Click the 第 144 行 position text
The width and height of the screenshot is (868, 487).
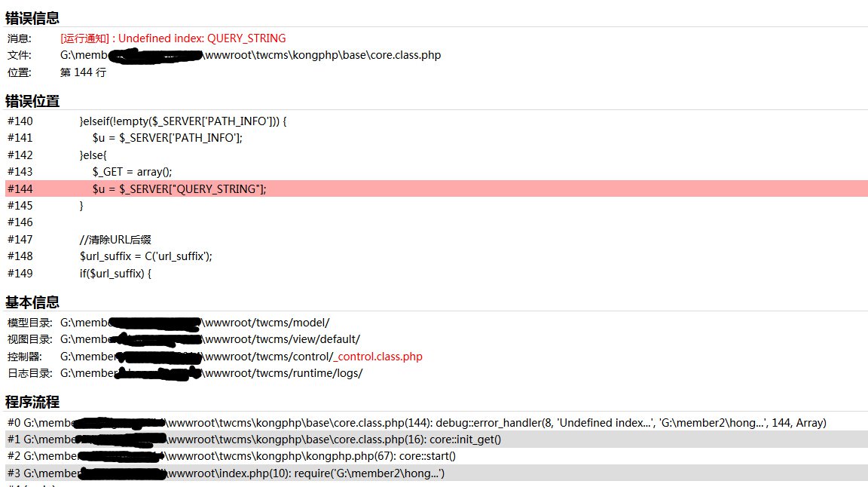[x=83, y=72]
